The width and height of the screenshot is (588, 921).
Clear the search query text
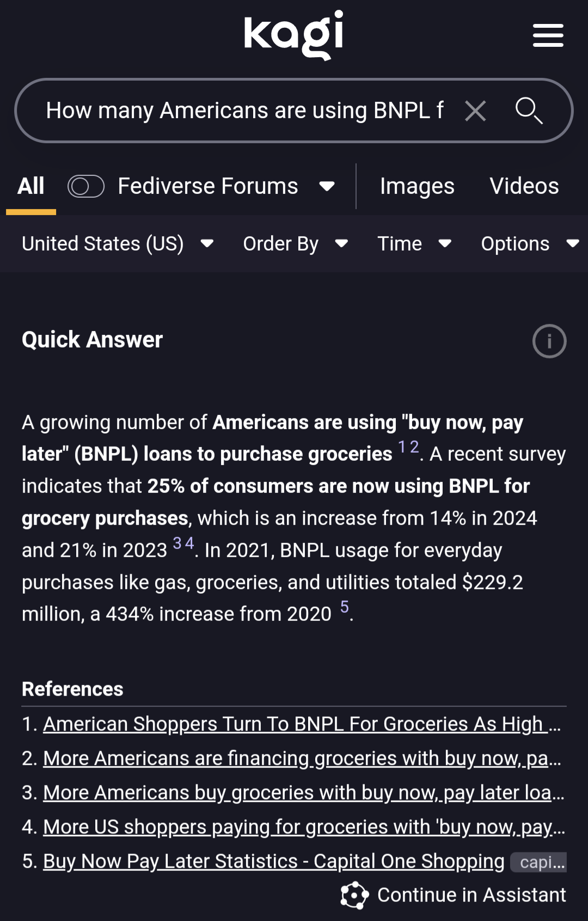(x=475, y=111)
